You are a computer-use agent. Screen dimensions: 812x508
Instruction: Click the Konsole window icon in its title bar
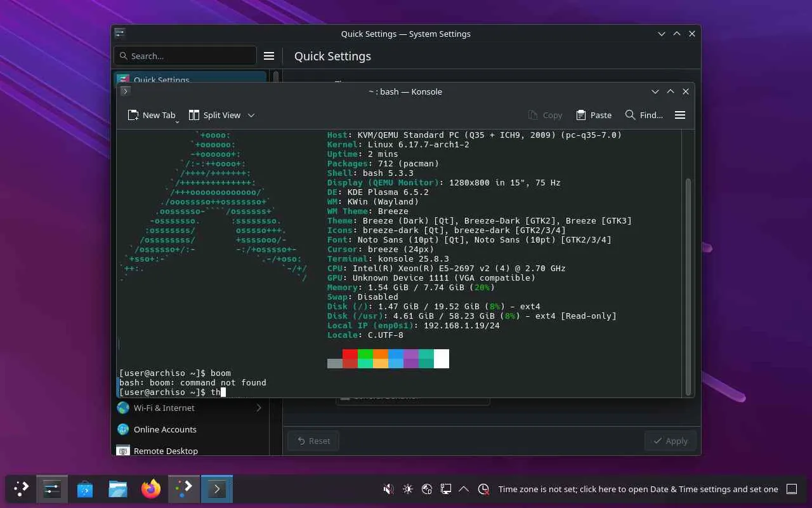[x=125, y=91]
